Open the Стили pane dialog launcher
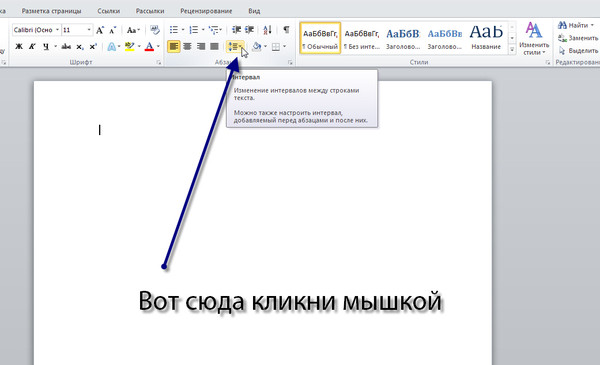The height and width of the screenshot is (365, 600). click(548, 62)
